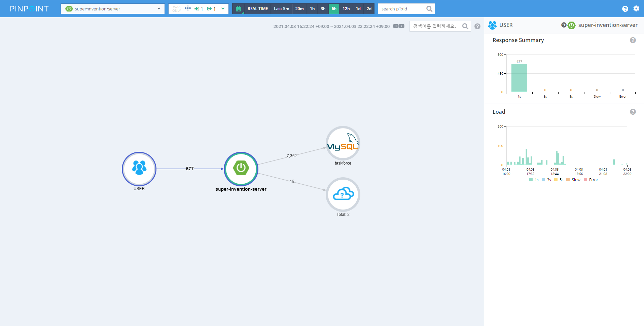Toggle the 1s series in Load legend
The width and height of the screenshot is (644, 326).
pyautogui.click(x=534, y=180)
